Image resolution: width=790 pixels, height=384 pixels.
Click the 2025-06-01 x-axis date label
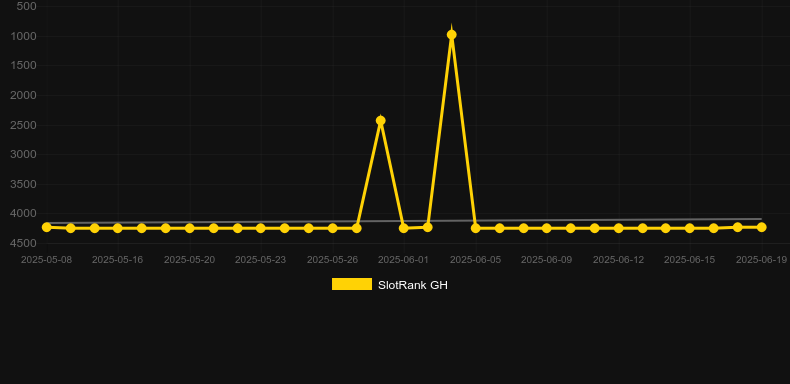(x=404, y=260)
